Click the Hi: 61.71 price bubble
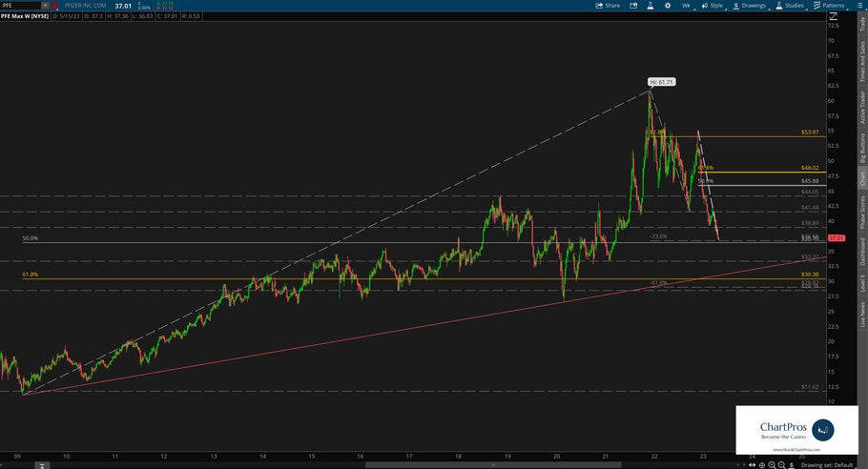Screen dimensions: 868x469 point(662,82)
